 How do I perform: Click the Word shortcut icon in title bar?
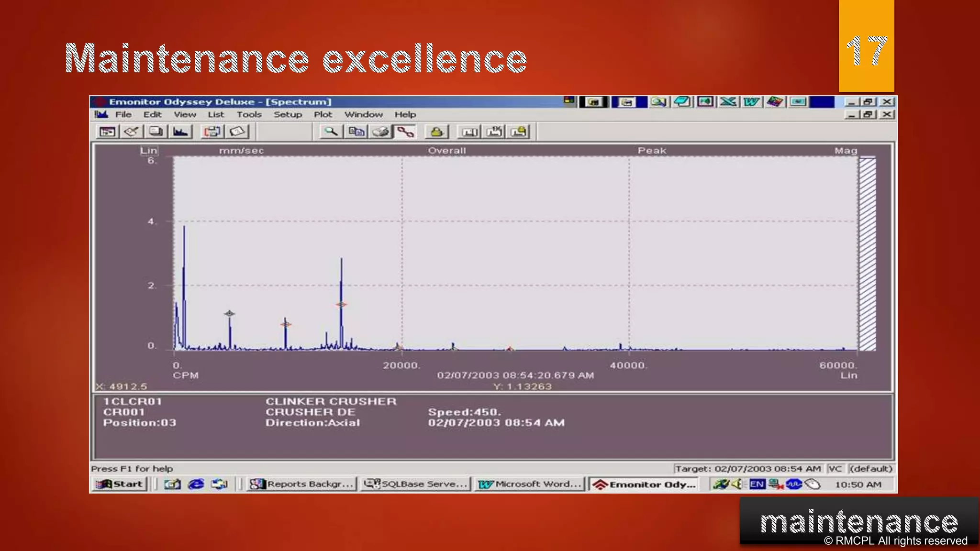tap(751, 101)
